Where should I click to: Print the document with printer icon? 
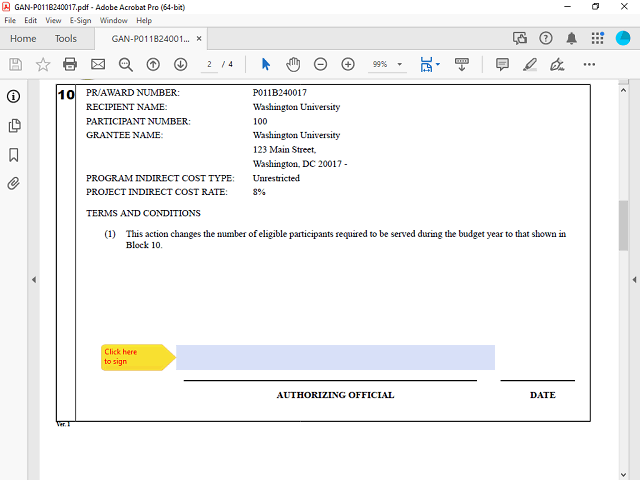[70, 64]
